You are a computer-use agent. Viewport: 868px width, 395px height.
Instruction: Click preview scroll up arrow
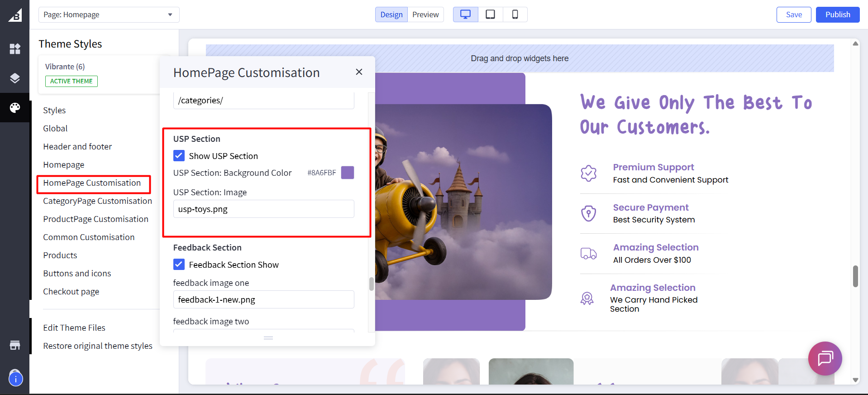(855, 44)
